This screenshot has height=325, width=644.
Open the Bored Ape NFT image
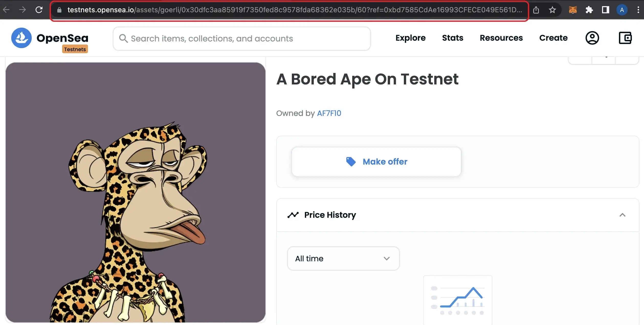[x=136, y=192]
